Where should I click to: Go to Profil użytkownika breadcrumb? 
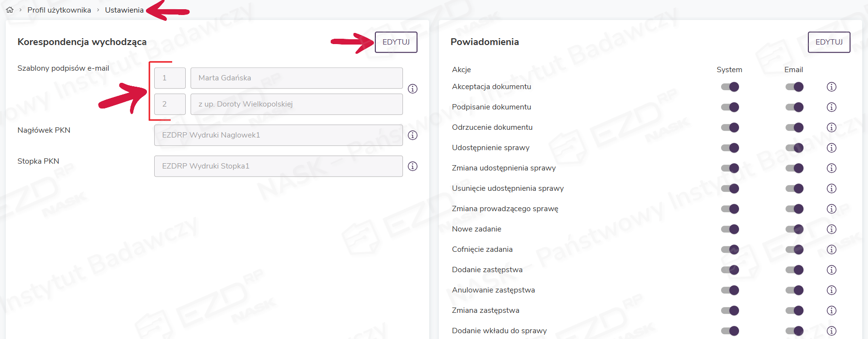(59, 10)
